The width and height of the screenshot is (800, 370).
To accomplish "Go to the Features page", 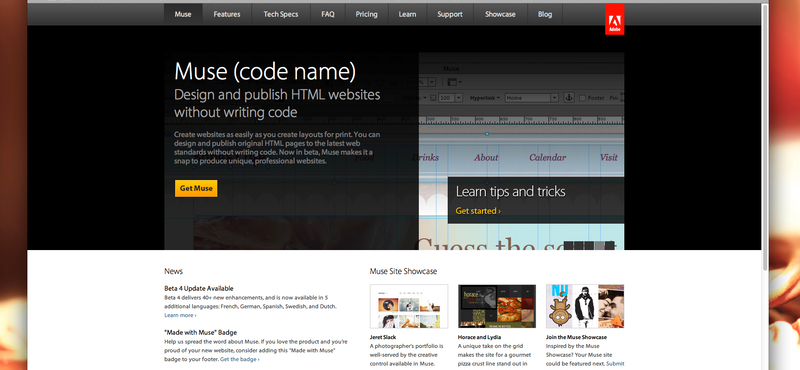I will (x=227, y=14).
